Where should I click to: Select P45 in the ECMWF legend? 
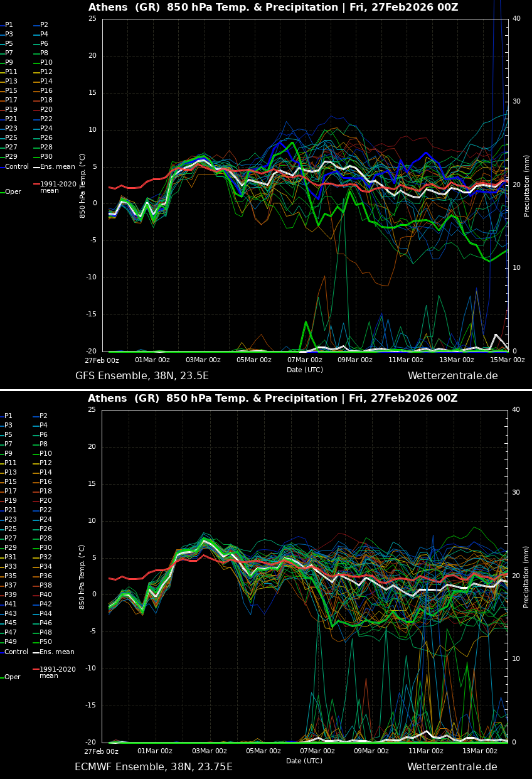click(11, 623)
